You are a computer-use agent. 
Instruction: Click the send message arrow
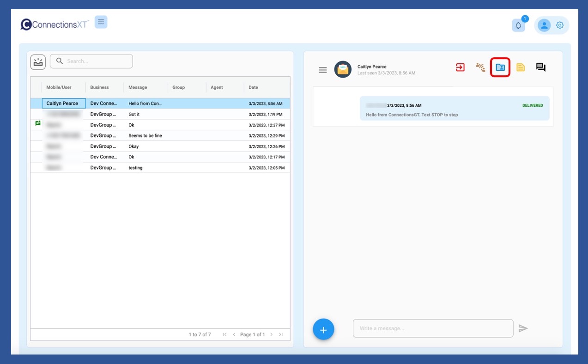(x=523, y=328)
